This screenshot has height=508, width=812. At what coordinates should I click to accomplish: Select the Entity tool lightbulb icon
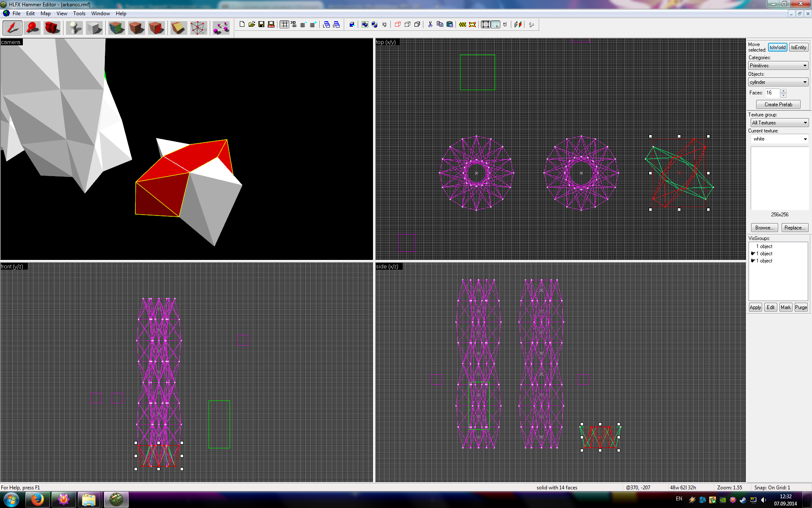(x=75, y=28)
